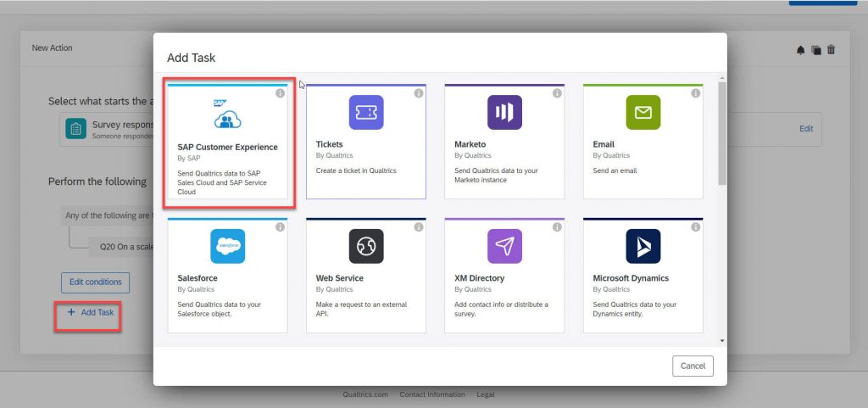Open info icon on Web Service card
The image size is (868, 408).
[419, 227]
